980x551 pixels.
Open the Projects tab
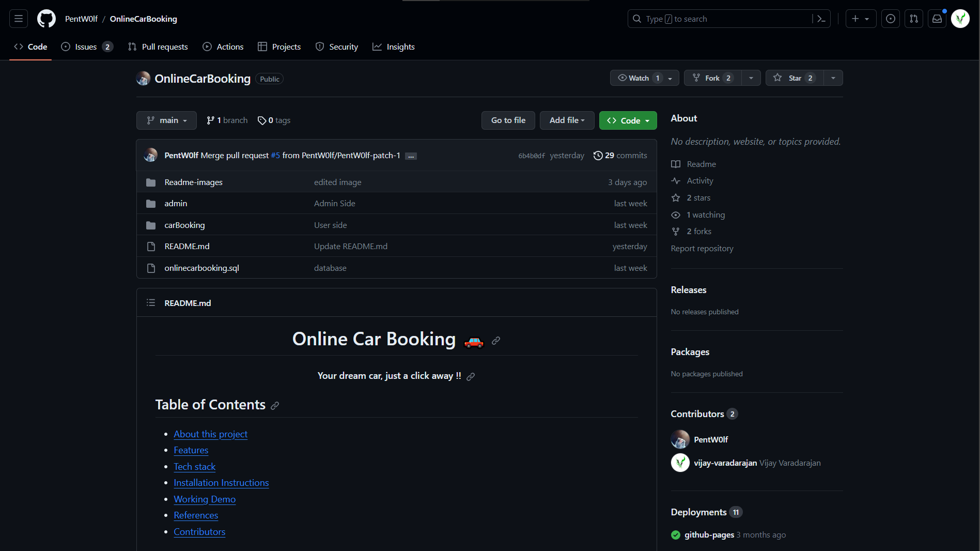pos(279,47)
